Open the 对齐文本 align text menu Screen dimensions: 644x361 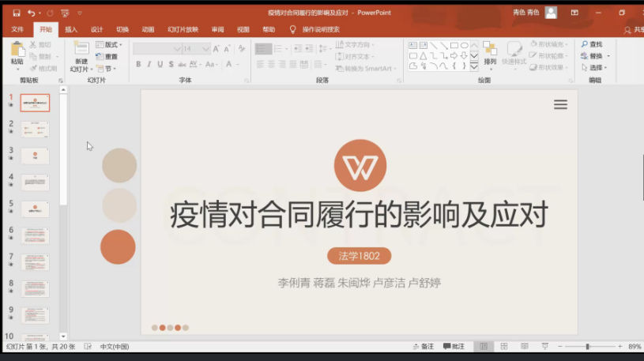355,56
